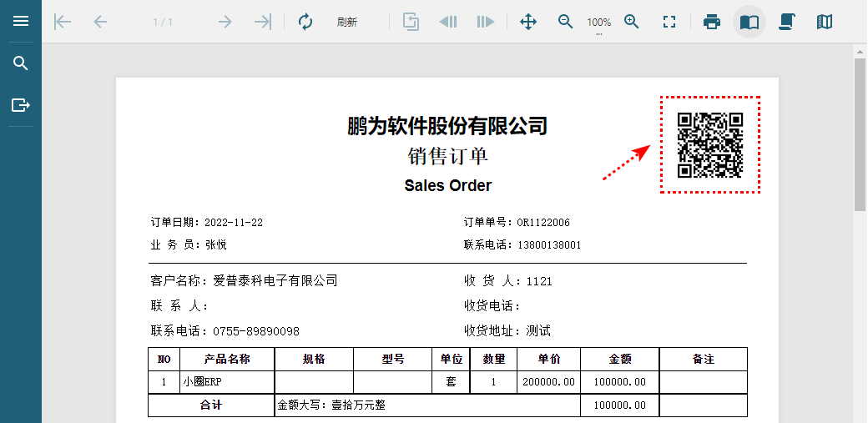
Task: Open the hamburger menu in sidebar
Action: click(21, 22)
